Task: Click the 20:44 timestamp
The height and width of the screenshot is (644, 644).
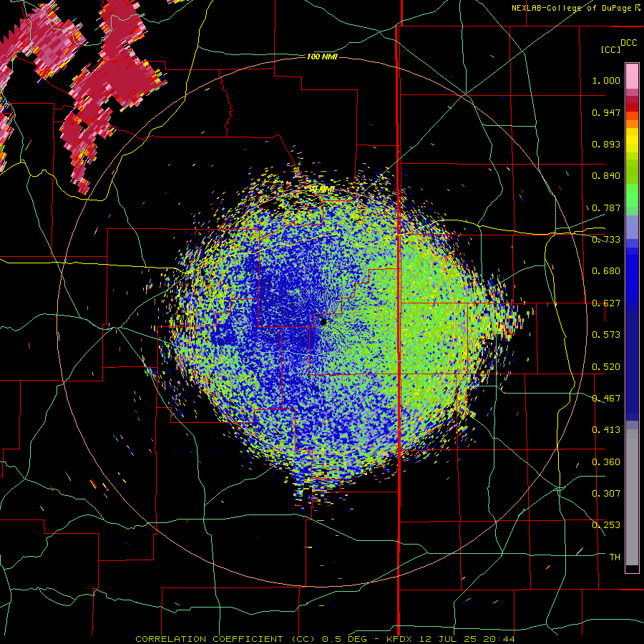Action: pos(500,639)
